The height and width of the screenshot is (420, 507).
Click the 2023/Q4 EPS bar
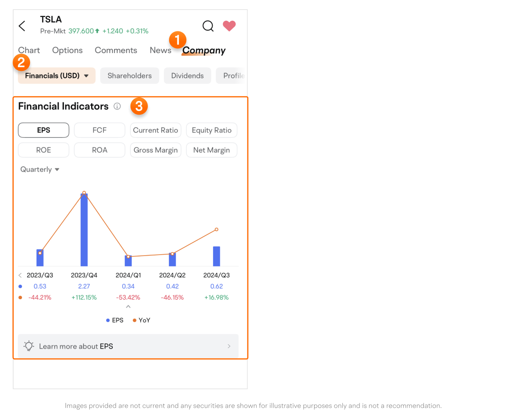tap(84, 230)
